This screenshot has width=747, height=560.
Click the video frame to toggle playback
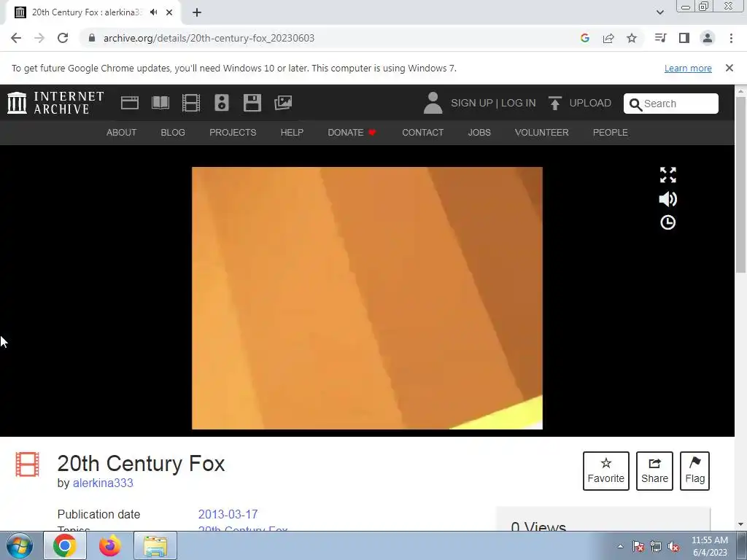tap(367, 298)
